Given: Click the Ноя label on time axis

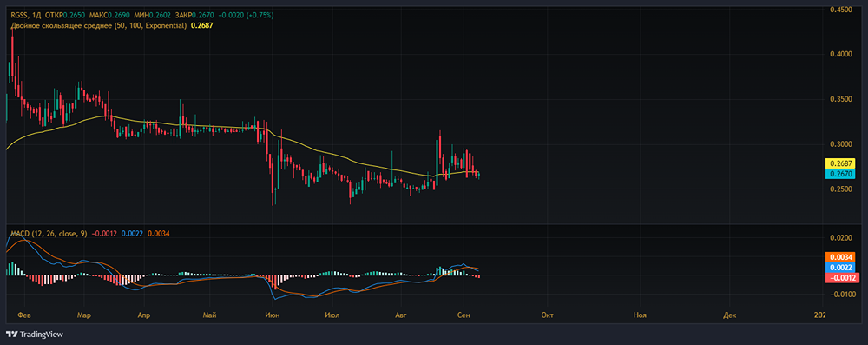Looking at the screenshot, I should (640, 315).
